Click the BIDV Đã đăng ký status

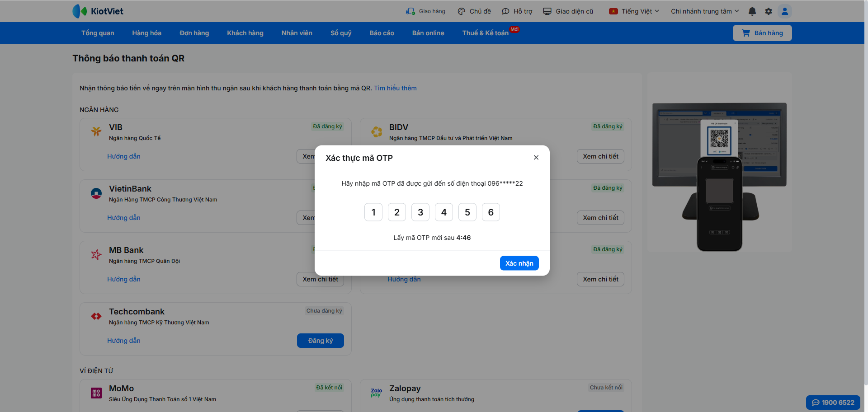click(608, 126)
